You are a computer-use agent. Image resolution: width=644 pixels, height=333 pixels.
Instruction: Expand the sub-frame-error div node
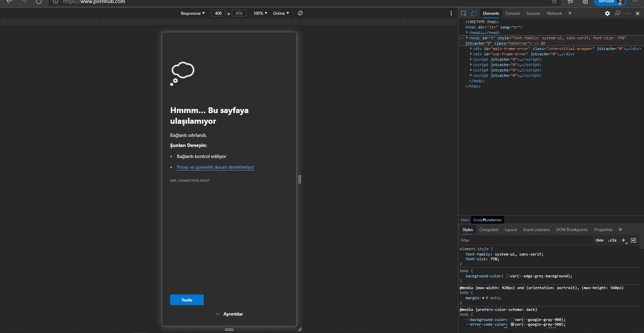[471, 54]
